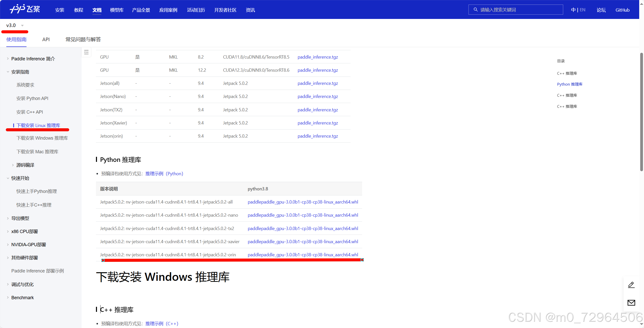The width and height of the screenshot is (644, 328).
Task: Collapse sidebar with the menu fold icon
Action: coord(86,52)
